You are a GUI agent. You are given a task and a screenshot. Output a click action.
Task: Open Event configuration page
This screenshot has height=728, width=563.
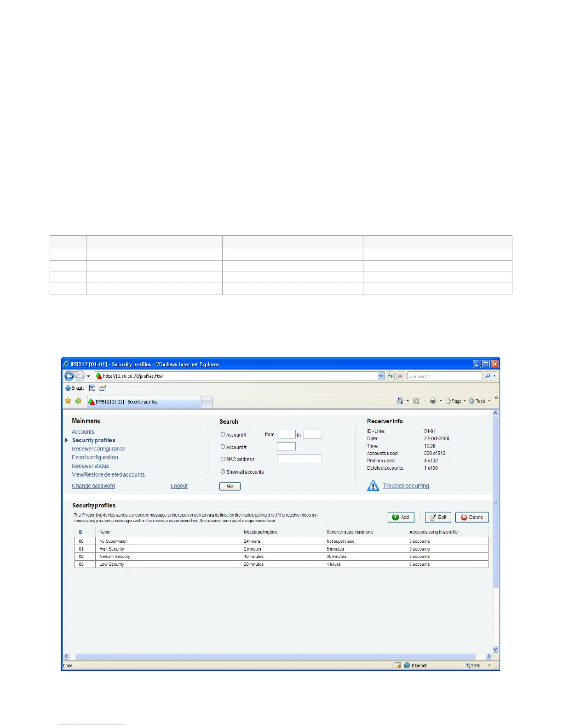[x=95, y=457]
